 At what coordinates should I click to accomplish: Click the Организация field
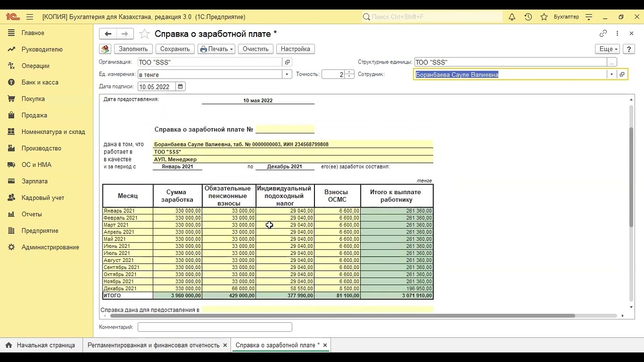point(210,62)
